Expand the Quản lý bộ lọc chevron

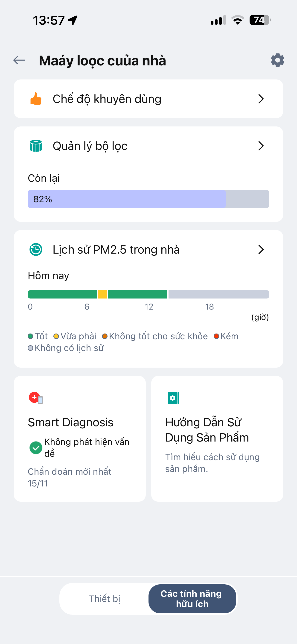pos(261,146)
